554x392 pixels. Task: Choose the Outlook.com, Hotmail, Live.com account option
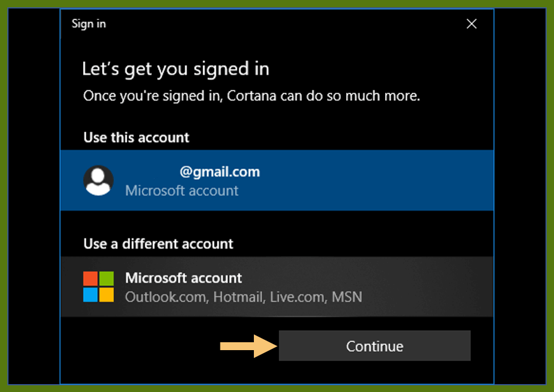(x=245, y=297)
